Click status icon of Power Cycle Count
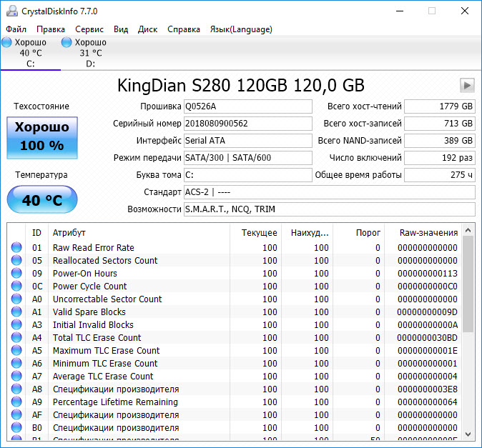This screenshot has height=448, width=482. (16, 286)
